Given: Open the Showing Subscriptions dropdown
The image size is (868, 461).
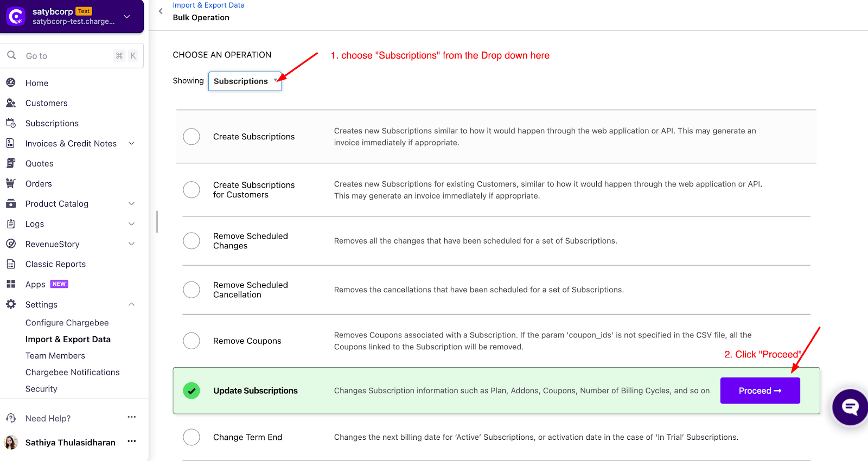Looking at the screenshot, I should click(245, 81).
